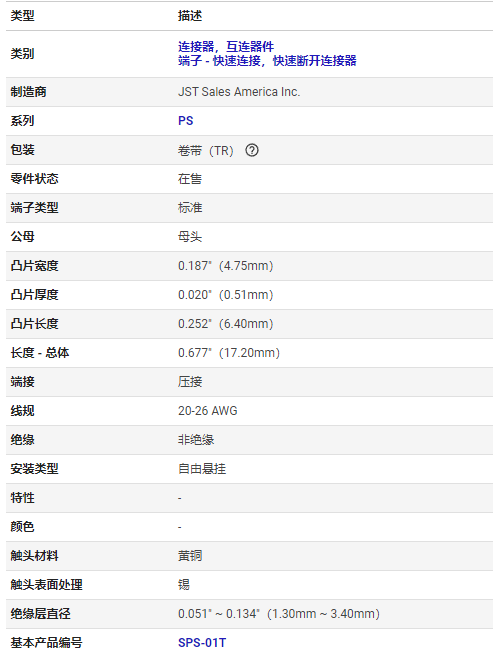Click the 凸片宽度 value 0.187" (4.75mm)
The height and width of the screenshot is (656, 493).
pyautogui.click(x=226, y=266)
